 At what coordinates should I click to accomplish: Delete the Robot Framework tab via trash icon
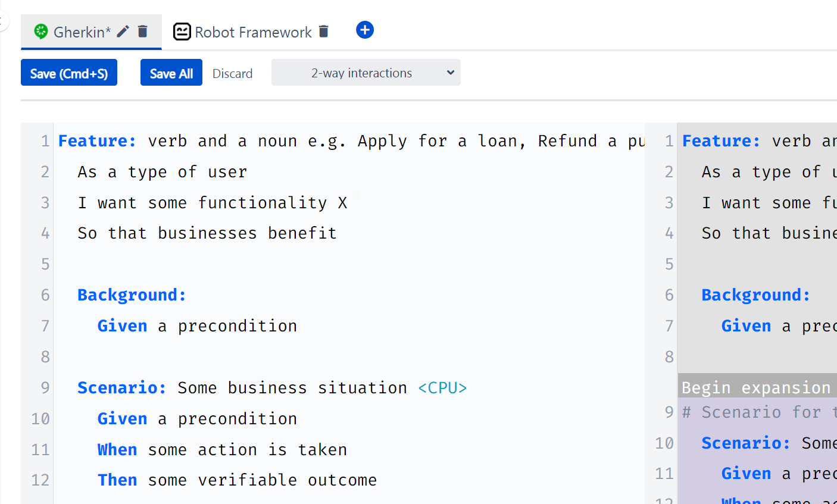[x=323, y=32]
